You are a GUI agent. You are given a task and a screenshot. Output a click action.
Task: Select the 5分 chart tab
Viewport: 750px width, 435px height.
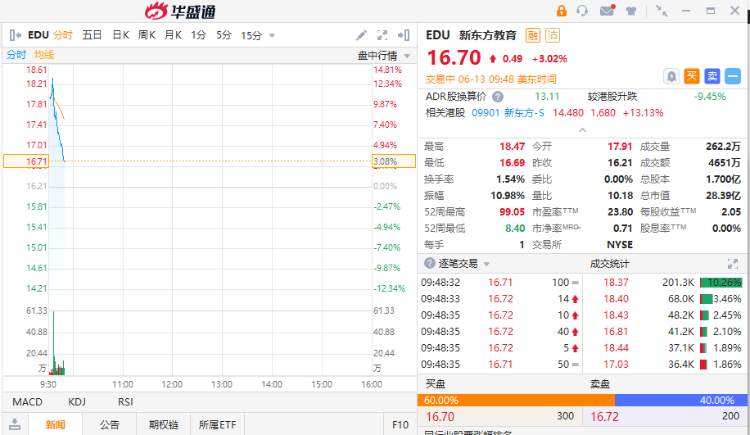[224, 35]
